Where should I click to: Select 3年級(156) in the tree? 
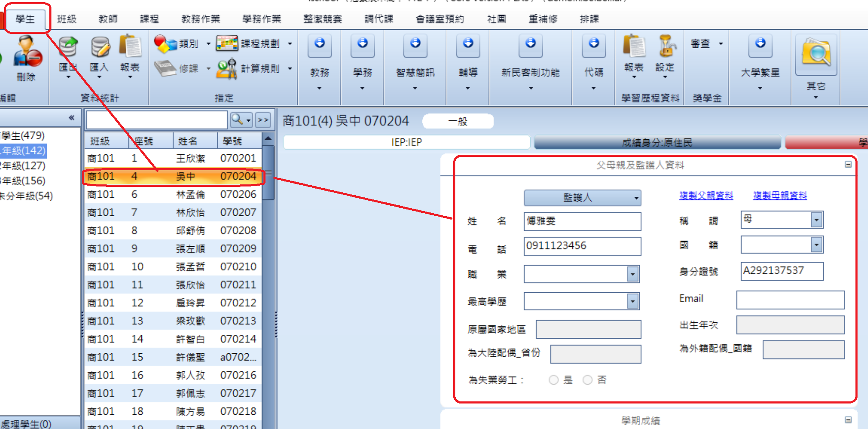click(23, 181)
